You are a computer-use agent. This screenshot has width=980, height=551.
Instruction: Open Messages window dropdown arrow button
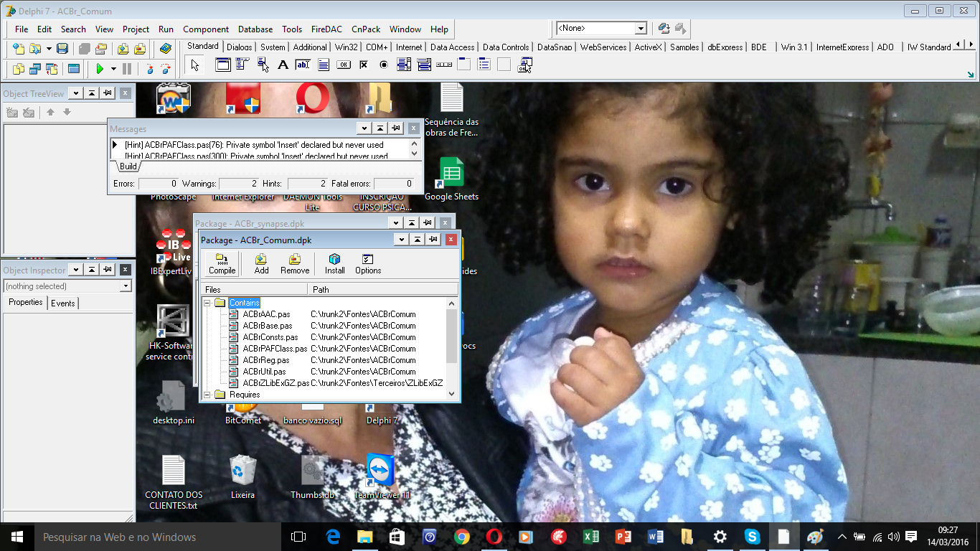364,128
